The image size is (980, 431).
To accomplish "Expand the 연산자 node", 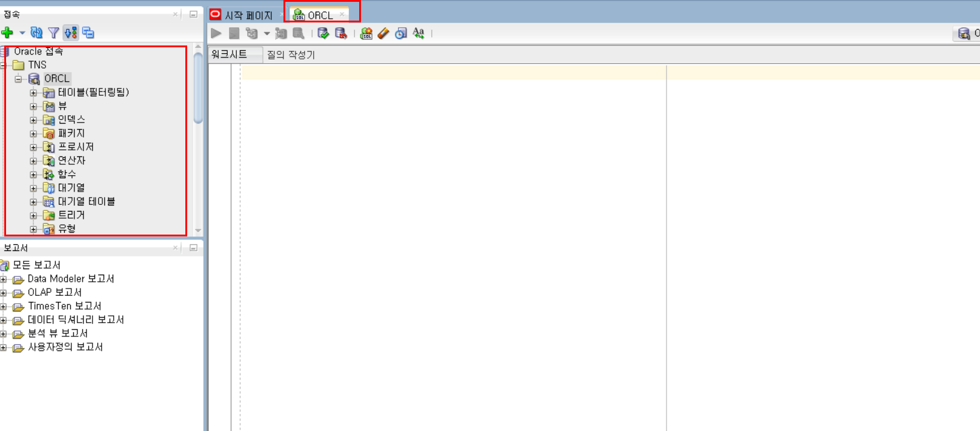I will click(33, 161).
